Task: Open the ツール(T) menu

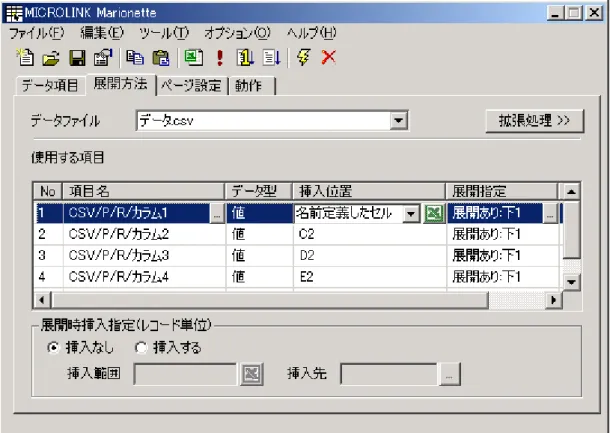Action: click(x=164, y=33)
